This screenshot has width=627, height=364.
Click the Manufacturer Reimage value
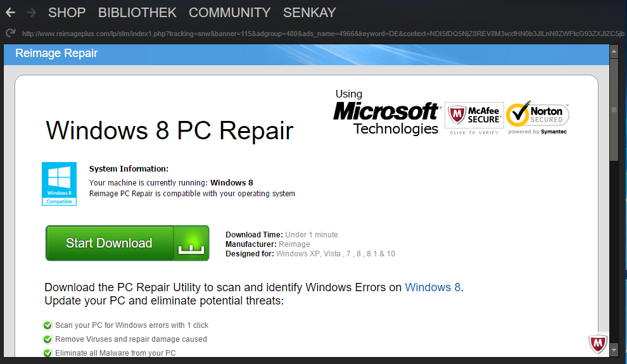pos(294,244)
